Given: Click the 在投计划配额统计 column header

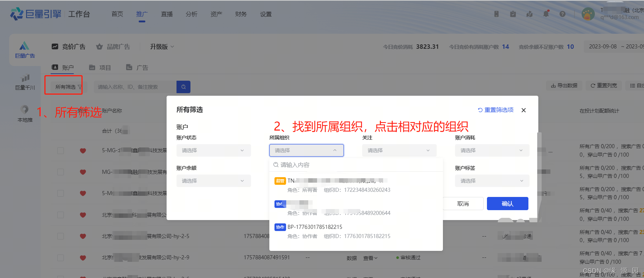Looking at the screenshot, I should tap(599, 111).
